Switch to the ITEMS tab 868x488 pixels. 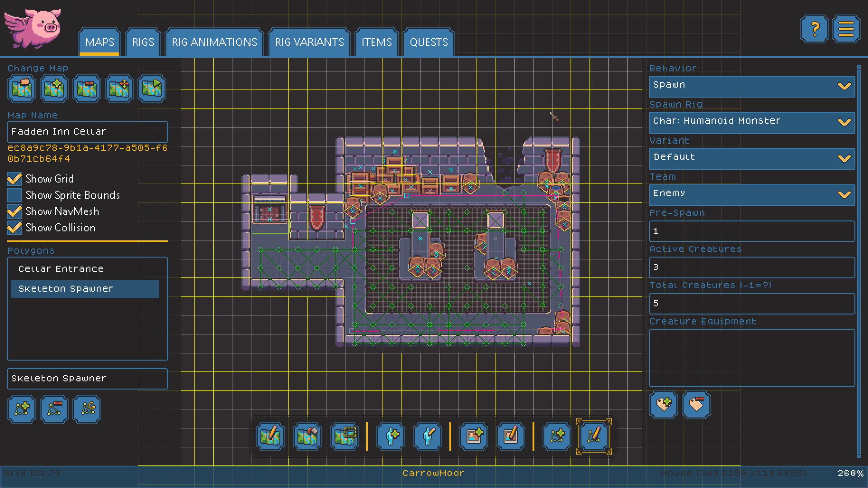pos(377,42)
